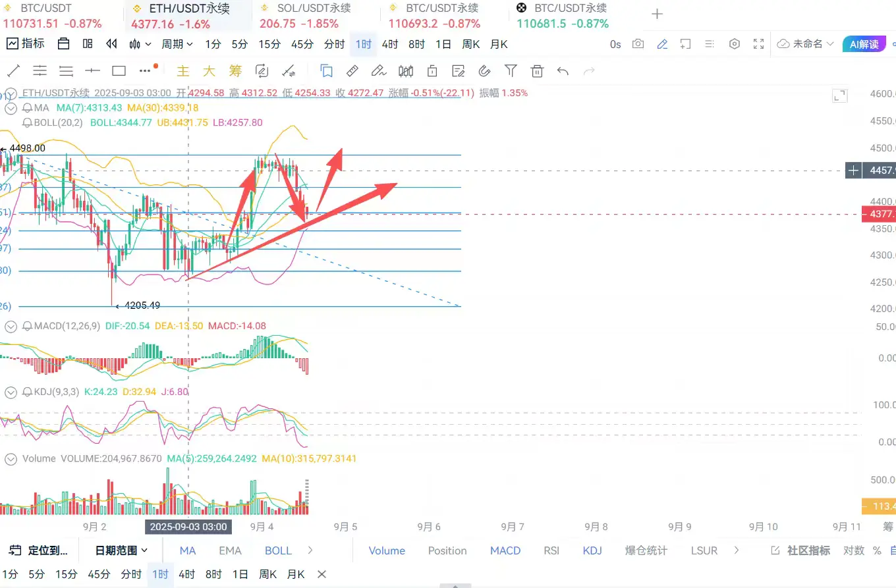The image size is (896, 588).
Task: Collapse the MA indicator row chevron
Action: pos(11,107)
